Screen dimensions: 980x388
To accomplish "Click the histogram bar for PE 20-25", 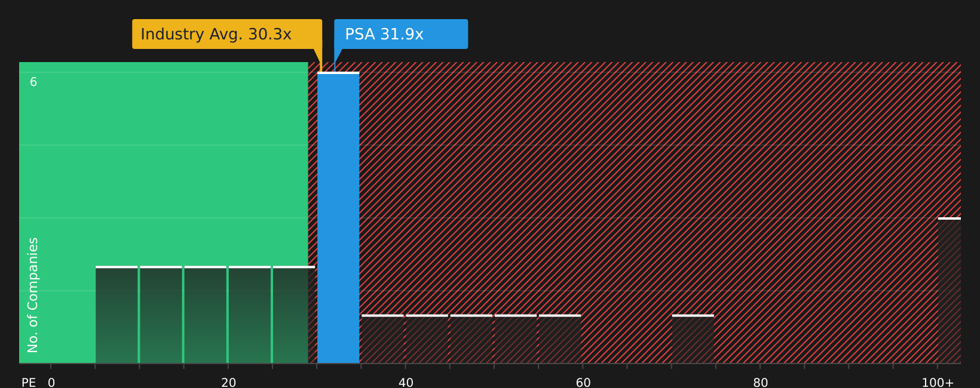I will click(x=250, y=315).
